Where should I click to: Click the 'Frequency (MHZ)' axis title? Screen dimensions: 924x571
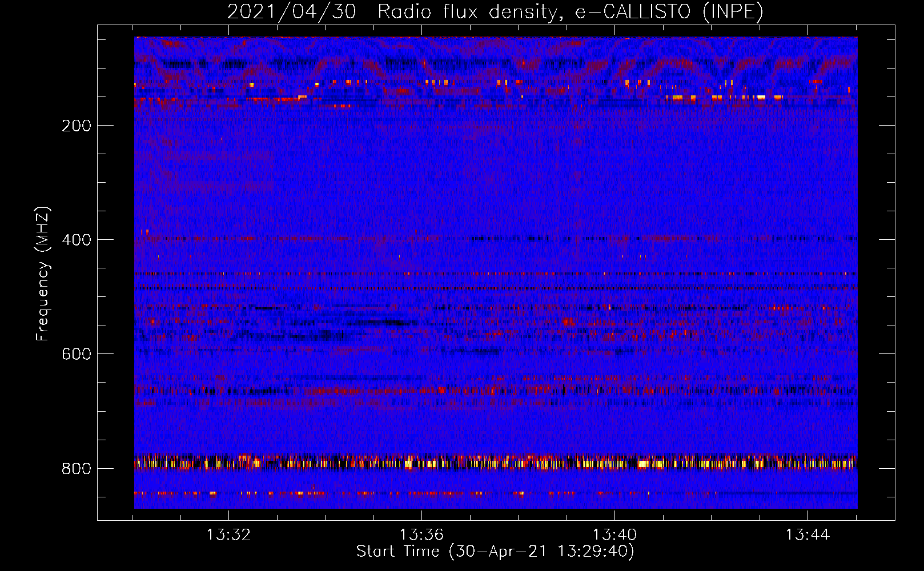[x=43, y=274]
